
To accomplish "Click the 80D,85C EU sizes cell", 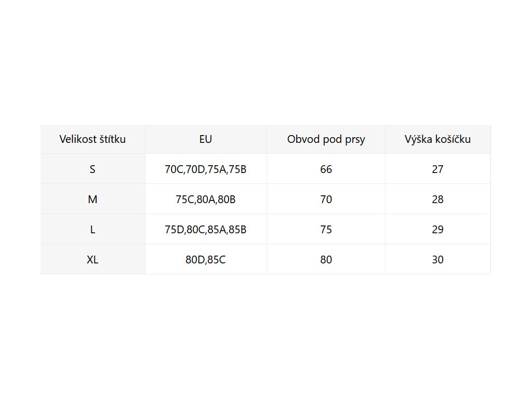I will (x=206, y=260).
